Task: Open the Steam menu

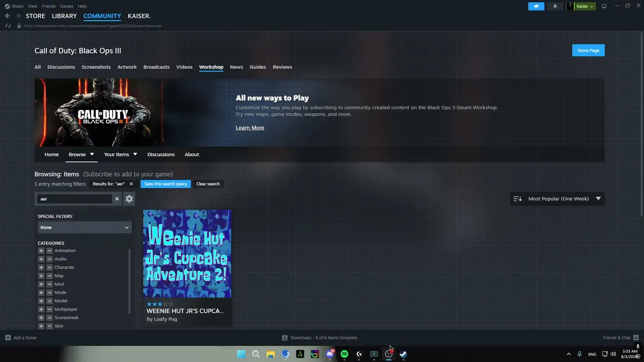Action: (18, 6)
